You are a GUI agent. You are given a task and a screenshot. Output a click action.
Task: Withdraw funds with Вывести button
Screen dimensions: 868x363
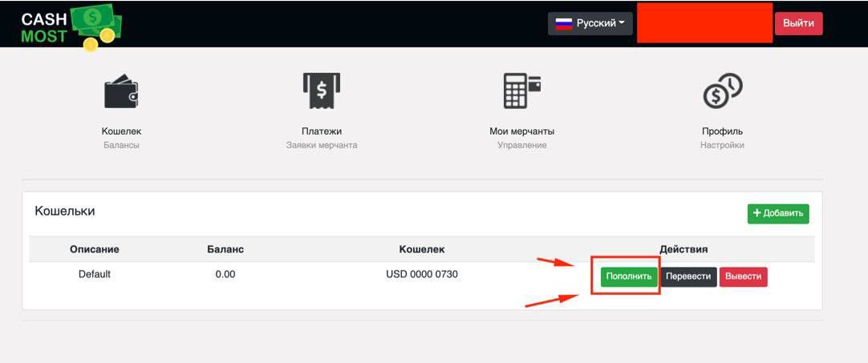(x=743, y=276)
